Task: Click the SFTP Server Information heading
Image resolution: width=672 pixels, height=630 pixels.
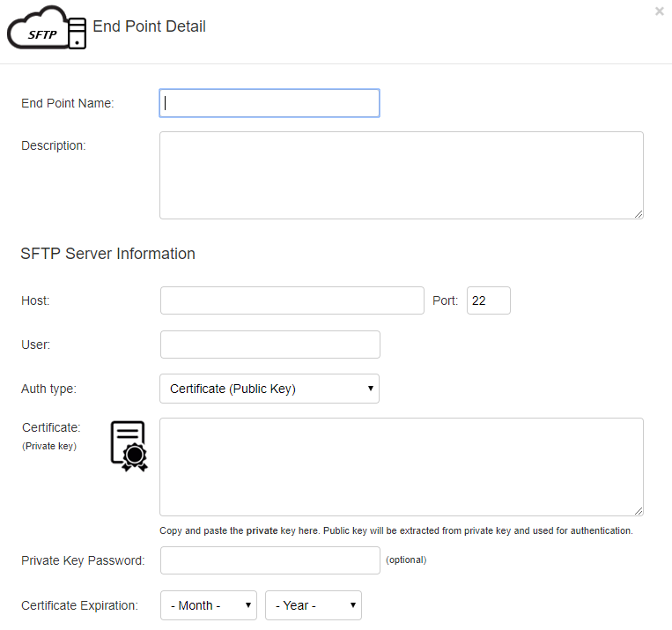Action: pos(108,254)
